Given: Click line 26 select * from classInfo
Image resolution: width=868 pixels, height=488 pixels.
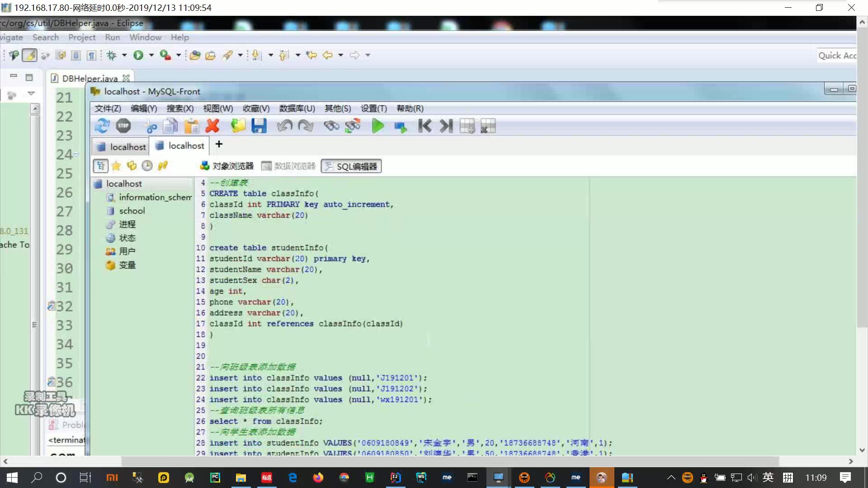Looking at the screenshot, I should point(266,421).
